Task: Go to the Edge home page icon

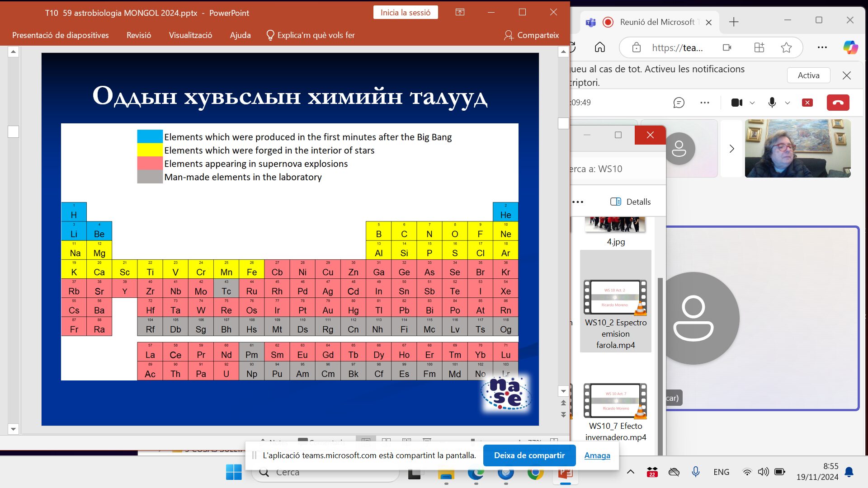Action: 600,47
